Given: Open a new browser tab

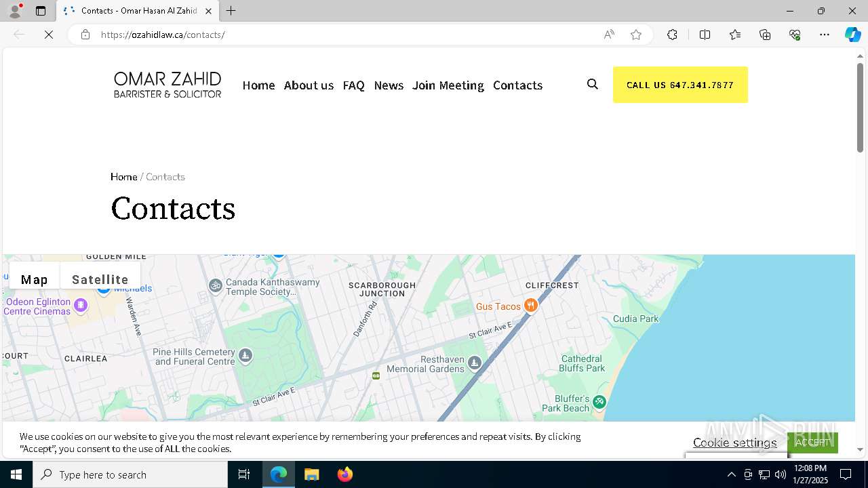Looking at the screenshot, I should 231,11.
